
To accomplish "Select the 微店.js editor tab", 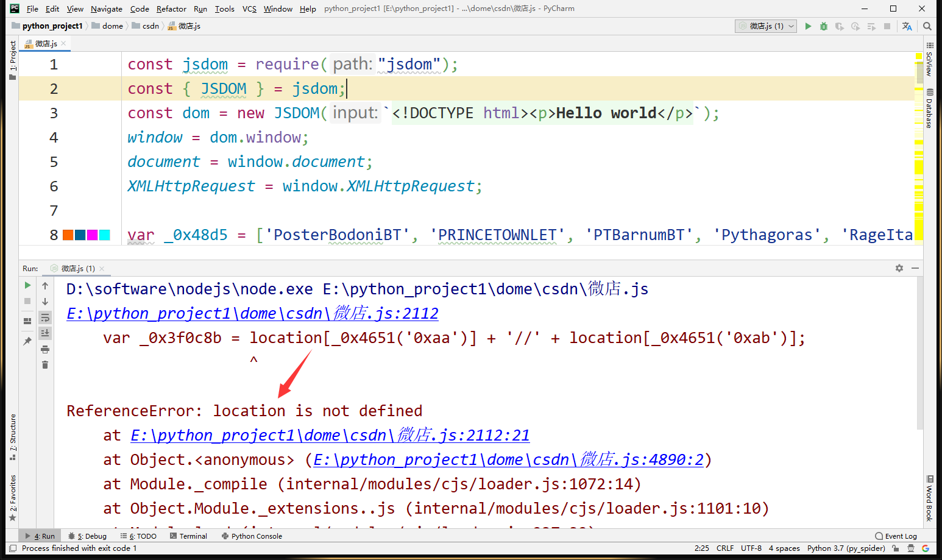I will tap(46, 43).
